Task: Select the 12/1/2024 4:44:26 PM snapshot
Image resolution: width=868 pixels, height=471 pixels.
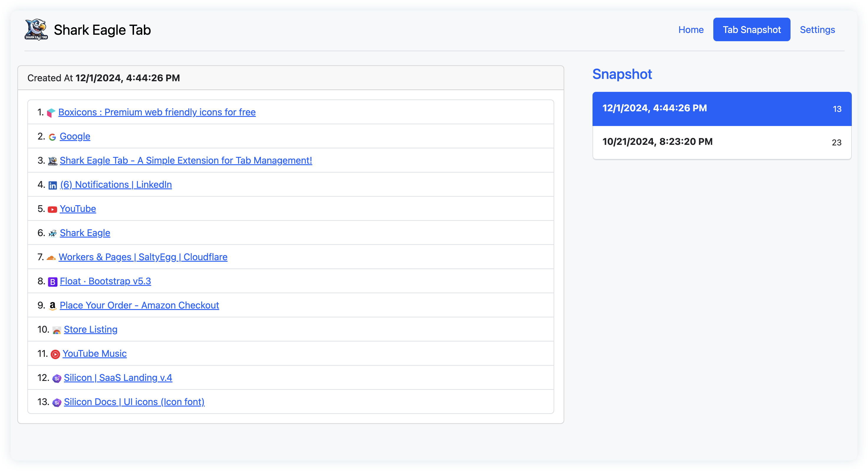Action: click(x=722, y=108)
